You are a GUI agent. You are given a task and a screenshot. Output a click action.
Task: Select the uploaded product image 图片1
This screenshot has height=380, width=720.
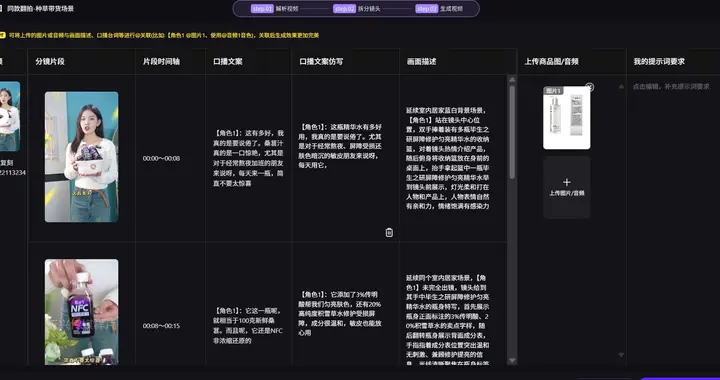point(567,117)
